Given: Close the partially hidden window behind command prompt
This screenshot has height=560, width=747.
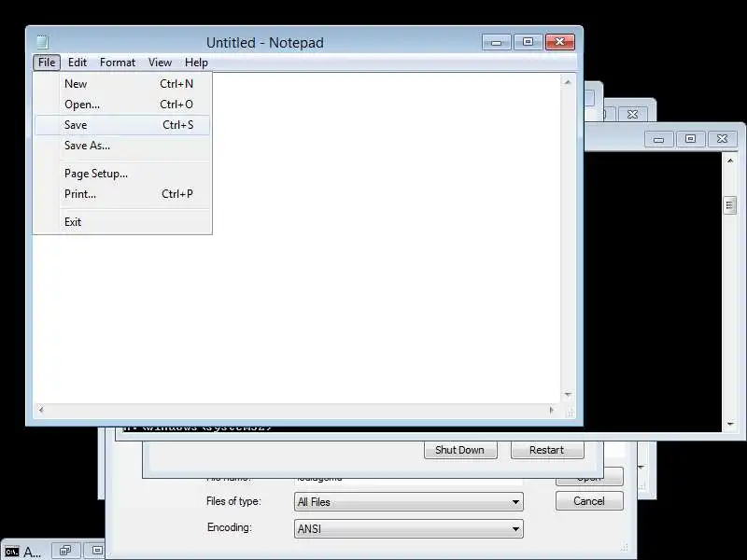Looking at the screenshot, I should 633,114.
